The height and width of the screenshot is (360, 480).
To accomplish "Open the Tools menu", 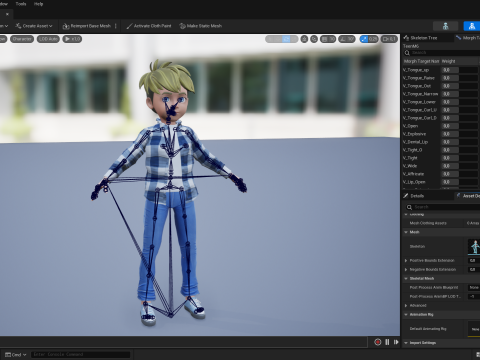I will [21, 4].
